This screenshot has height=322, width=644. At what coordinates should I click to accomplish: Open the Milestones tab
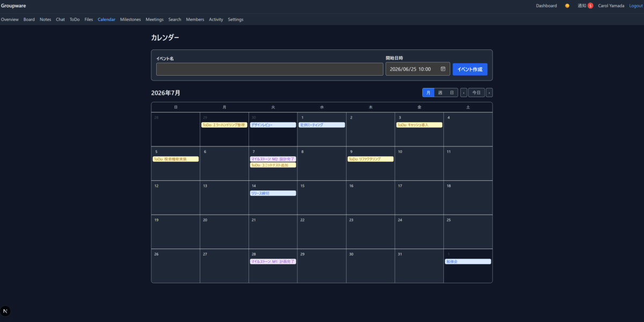(x=130, y=19)
